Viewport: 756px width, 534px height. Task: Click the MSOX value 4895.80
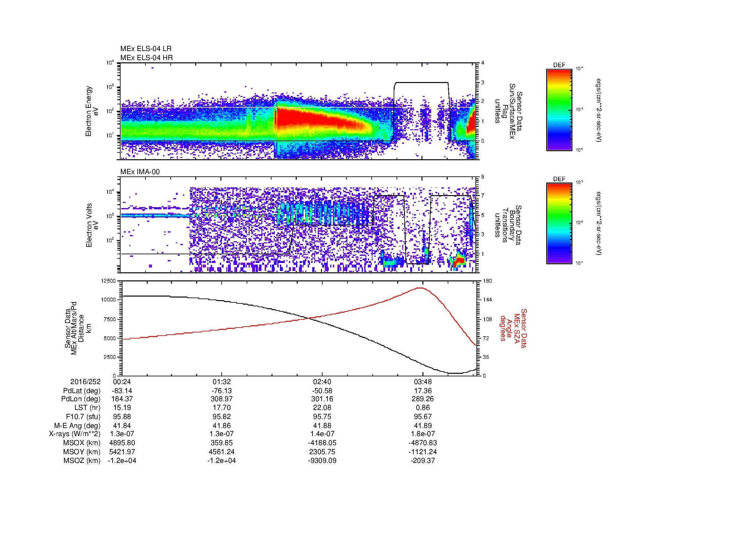(x=122, y=443)
